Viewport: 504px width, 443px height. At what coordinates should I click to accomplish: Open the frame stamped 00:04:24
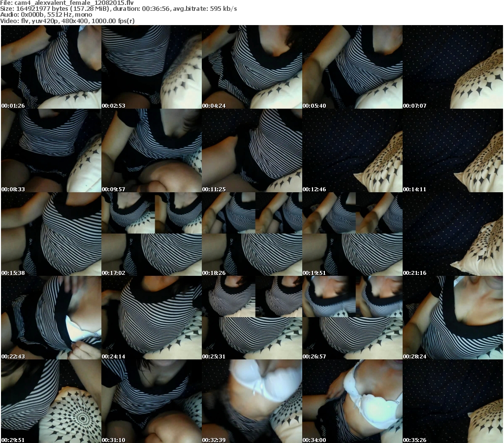click(252, 67)
